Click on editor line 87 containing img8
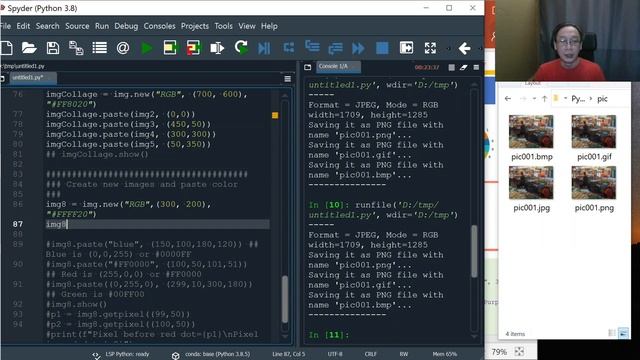The image size is (640, 360). 157,224
